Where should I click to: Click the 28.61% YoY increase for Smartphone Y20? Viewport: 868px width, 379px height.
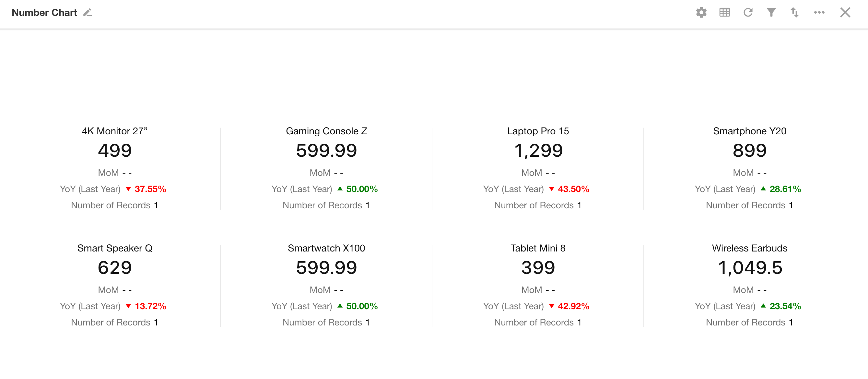pos(785,189)
